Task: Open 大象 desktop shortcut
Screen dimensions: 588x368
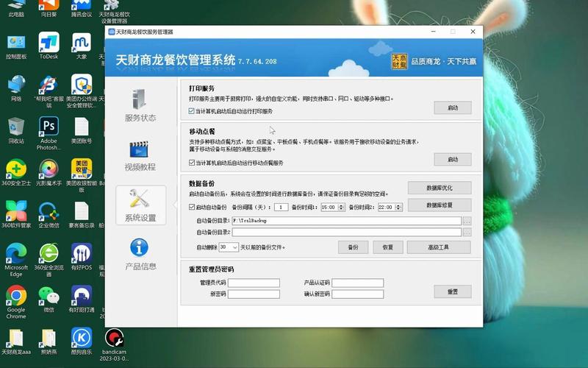Action: click(x=82, y=46)
